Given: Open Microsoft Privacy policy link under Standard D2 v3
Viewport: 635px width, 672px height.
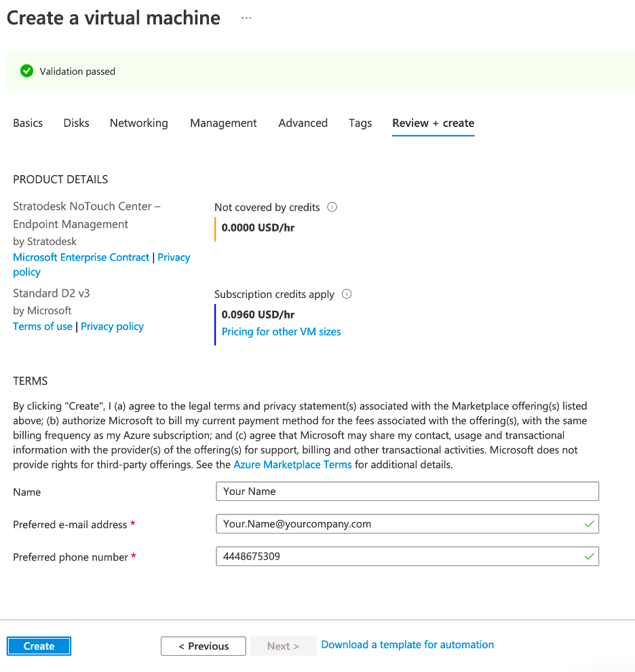Looking at the screenshot, I should pos(112,326).
